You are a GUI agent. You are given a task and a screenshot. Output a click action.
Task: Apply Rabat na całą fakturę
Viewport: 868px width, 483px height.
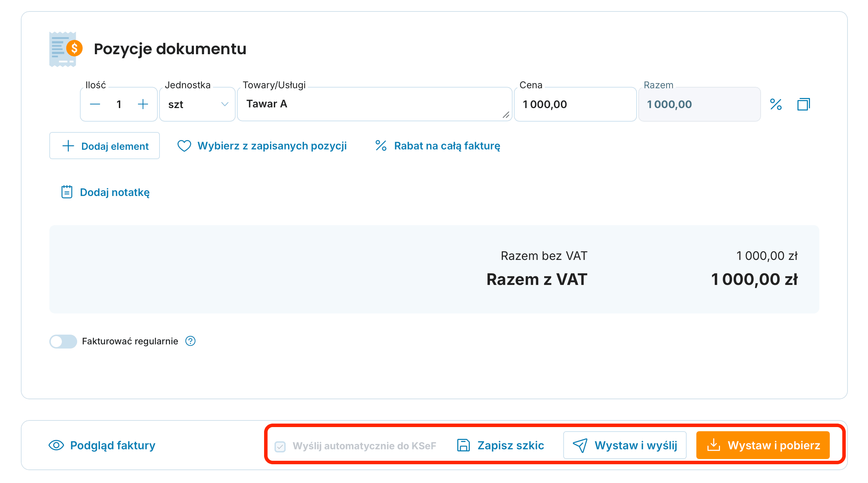[438, 146]
